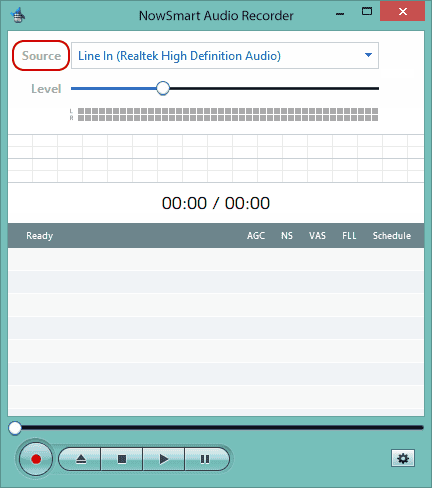Play the recording with the Play button
432x488 pixels.
[163, 459]
